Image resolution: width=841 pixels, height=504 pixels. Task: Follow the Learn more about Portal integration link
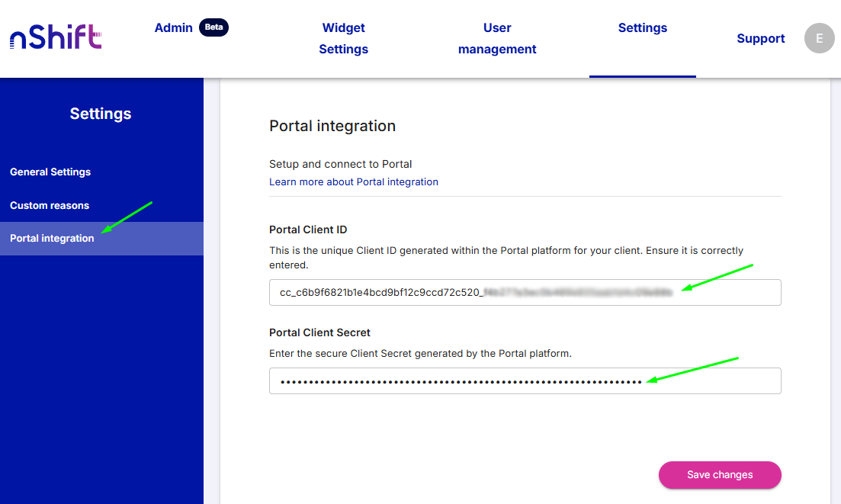354,181
